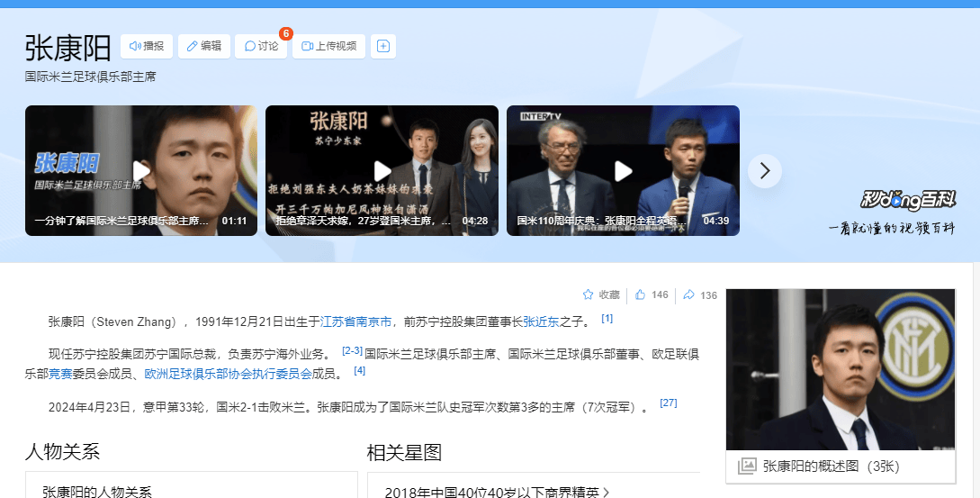Open the 竞赛 link
The height and width of the screenshot is (498, 980).
click(x=60, y=374)
